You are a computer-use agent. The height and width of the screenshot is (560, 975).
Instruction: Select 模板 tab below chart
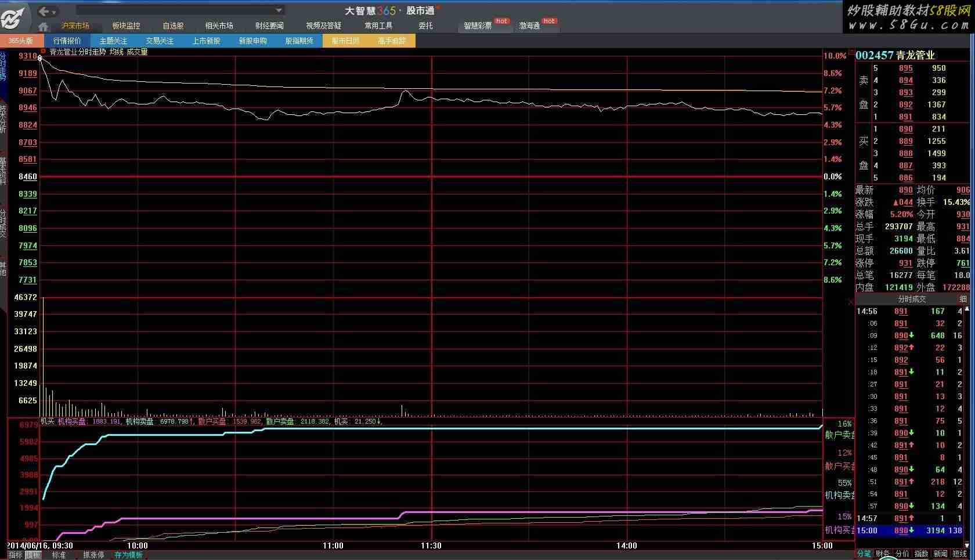[x=33, y=555]
